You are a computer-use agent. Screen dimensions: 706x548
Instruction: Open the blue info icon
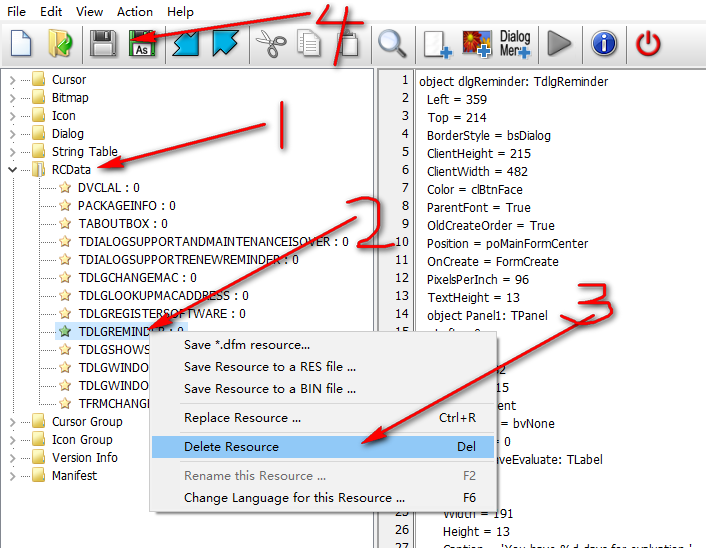(x=604, y=44)
